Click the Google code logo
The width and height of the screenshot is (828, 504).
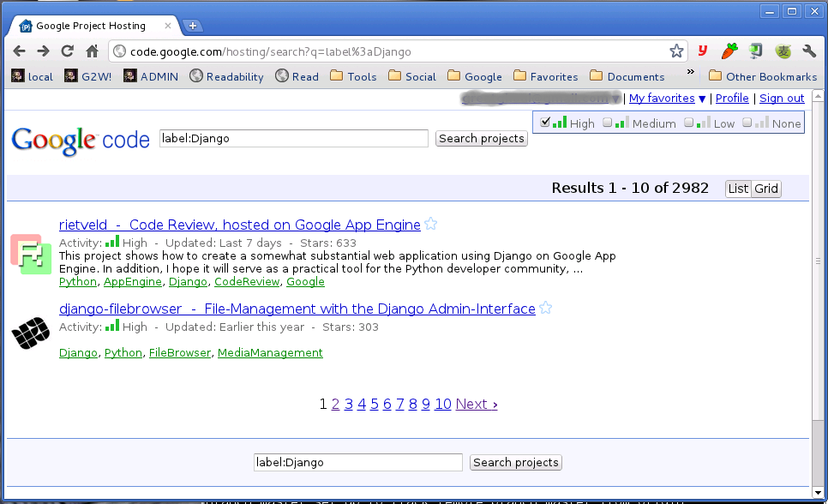[81, 141]
